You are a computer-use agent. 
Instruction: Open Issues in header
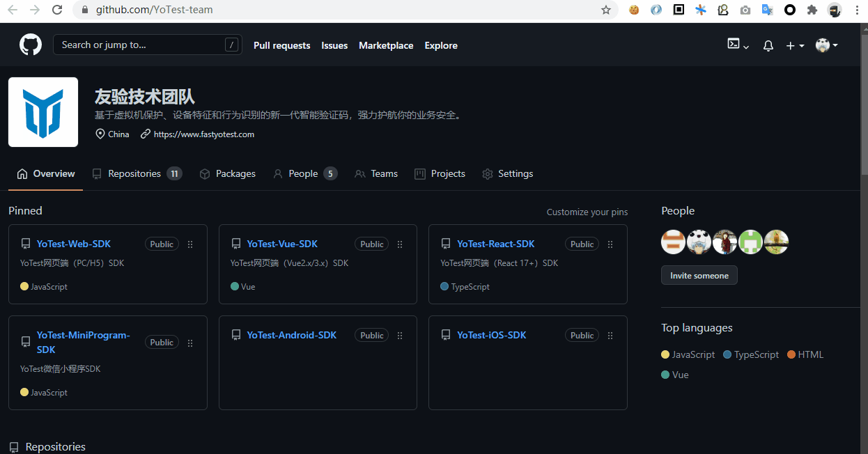[x=334, y=45]
